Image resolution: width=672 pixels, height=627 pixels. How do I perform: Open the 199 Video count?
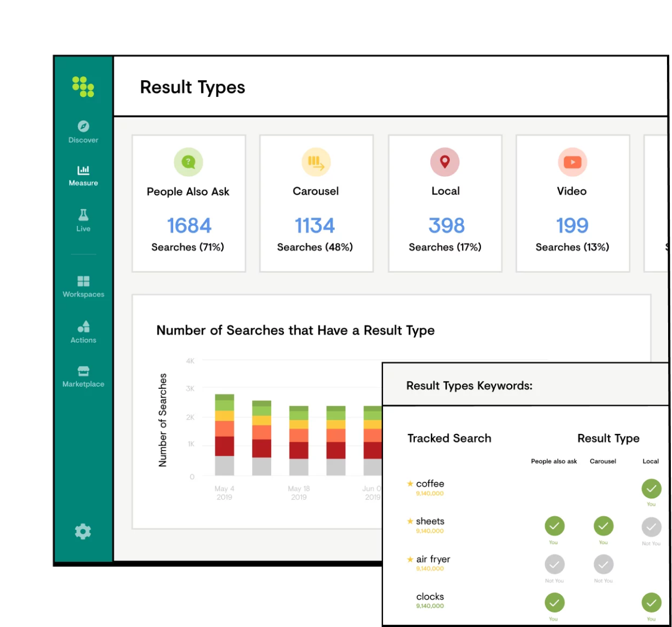tap(572, 225)
